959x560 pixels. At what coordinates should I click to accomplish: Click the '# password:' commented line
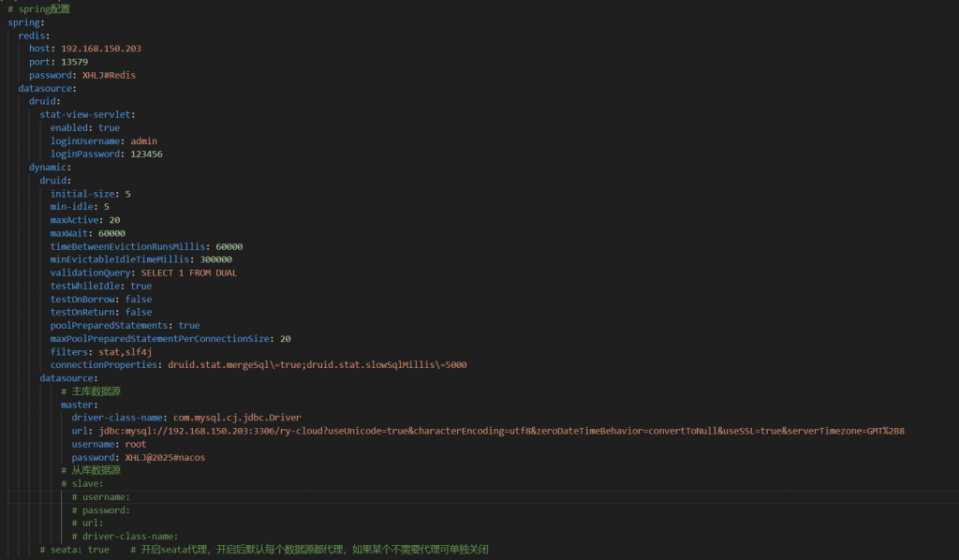[x=101, y=510]
